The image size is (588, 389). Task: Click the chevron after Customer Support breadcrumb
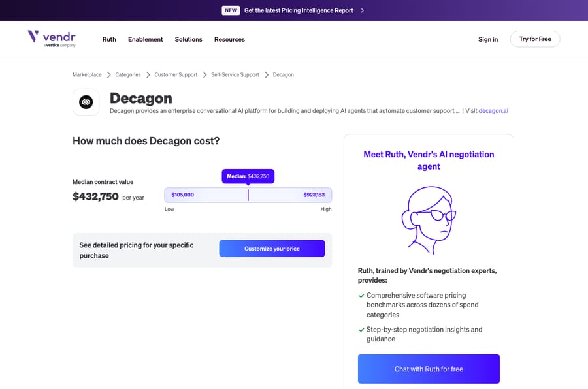(x=204, y=75)
